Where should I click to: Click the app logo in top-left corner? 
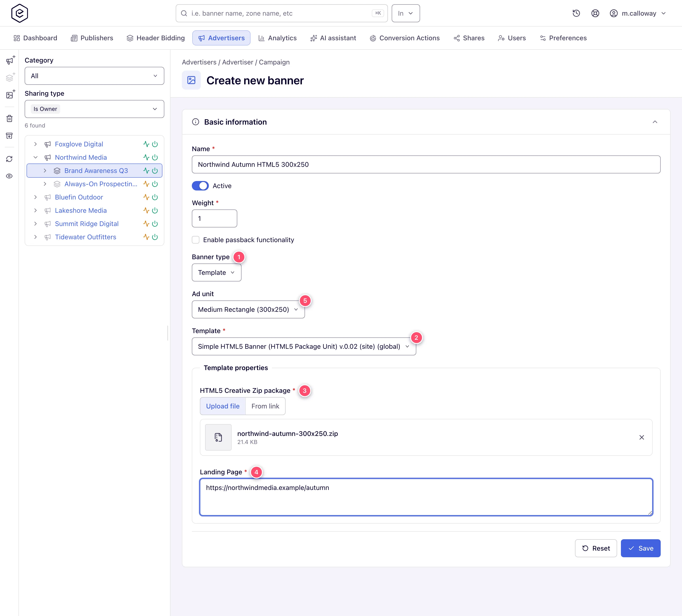(20, 13)
